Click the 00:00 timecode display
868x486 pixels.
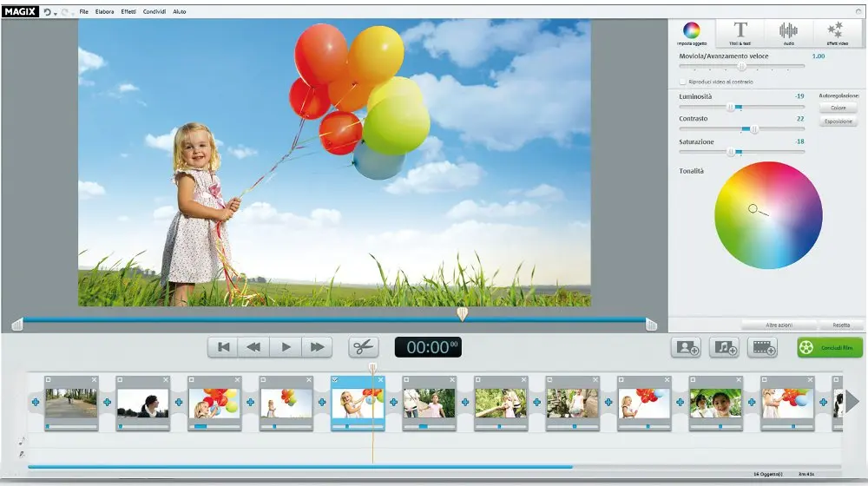click(x=428, y=347)
